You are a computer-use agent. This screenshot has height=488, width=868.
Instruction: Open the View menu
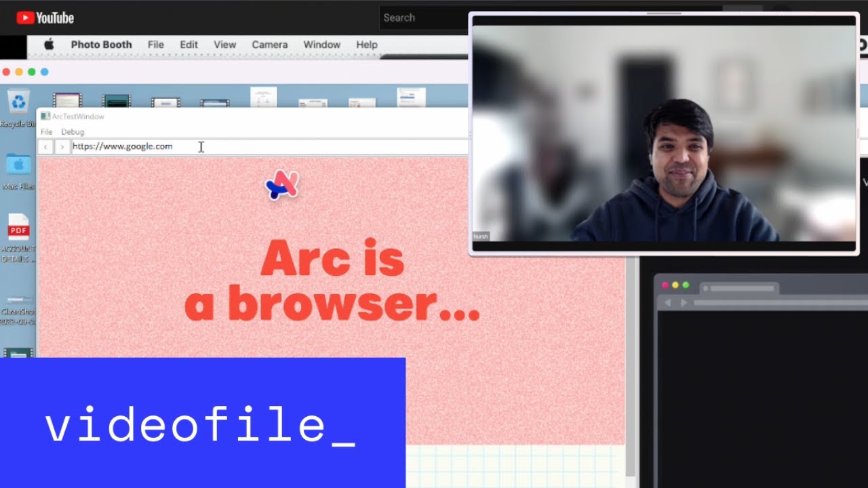point(225,45)
